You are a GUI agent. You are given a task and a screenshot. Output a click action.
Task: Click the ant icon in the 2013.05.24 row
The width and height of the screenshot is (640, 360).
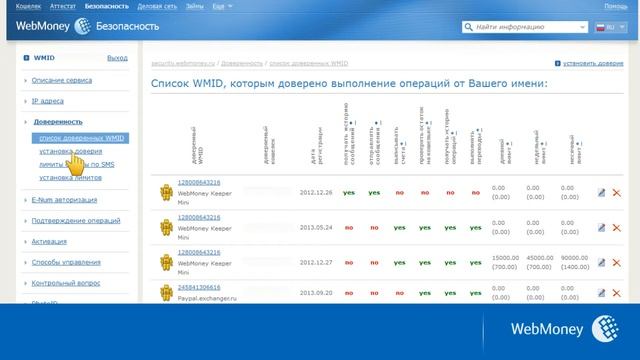[166, 227]
